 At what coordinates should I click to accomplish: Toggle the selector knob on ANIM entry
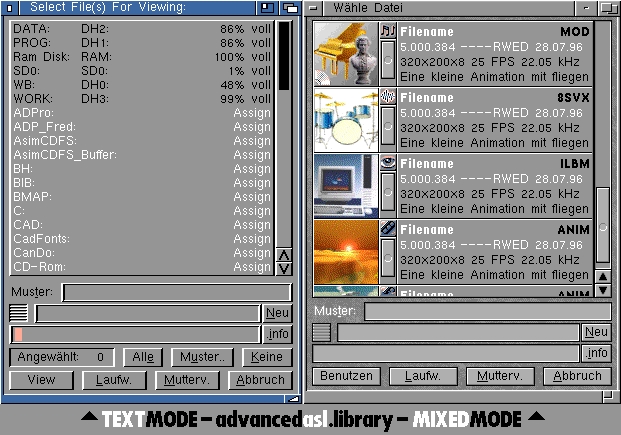pos(388,259)
